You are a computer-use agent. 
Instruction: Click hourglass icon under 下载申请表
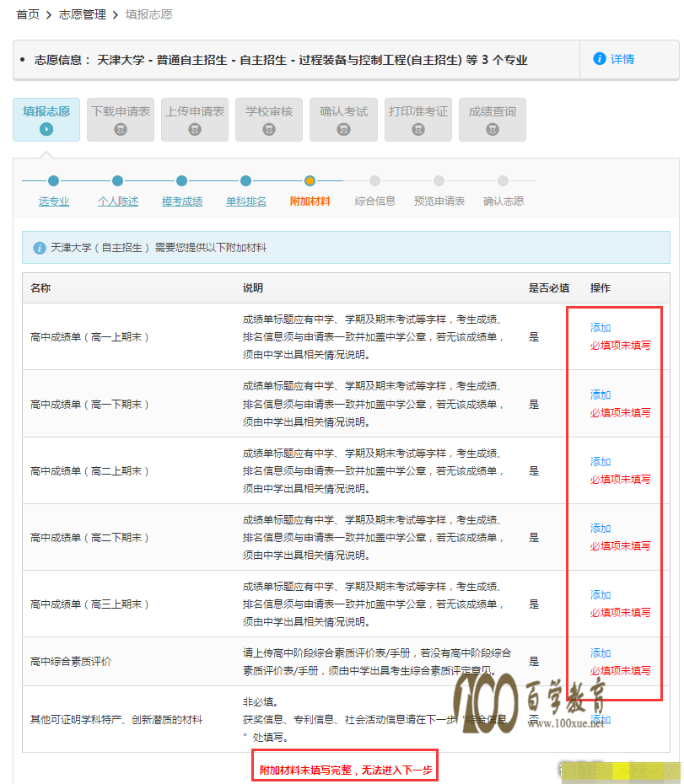pos(121,130)
